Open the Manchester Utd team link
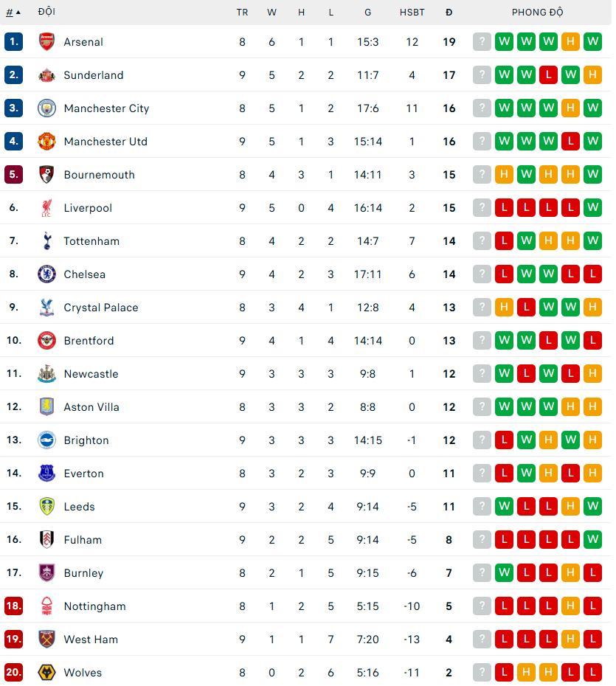The image size is (616, 686). 105,142
